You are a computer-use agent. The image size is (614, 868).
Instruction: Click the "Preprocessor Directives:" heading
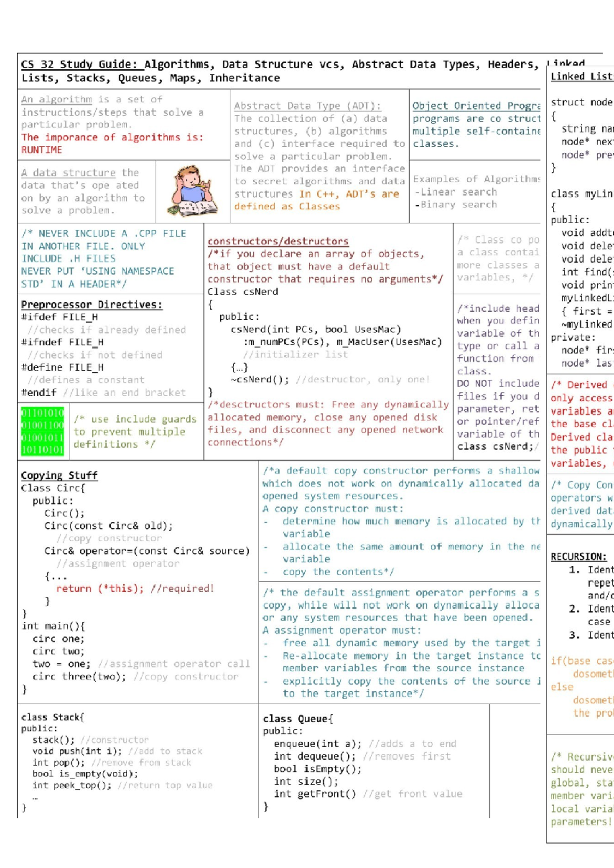[x=92, y=305]
